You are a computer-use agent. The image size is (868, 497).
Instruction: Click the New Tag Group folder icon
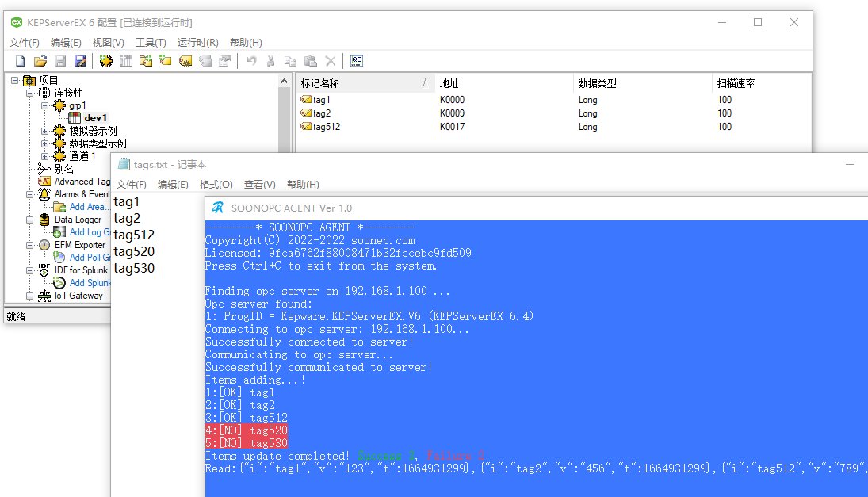click(x=146, y=61)
